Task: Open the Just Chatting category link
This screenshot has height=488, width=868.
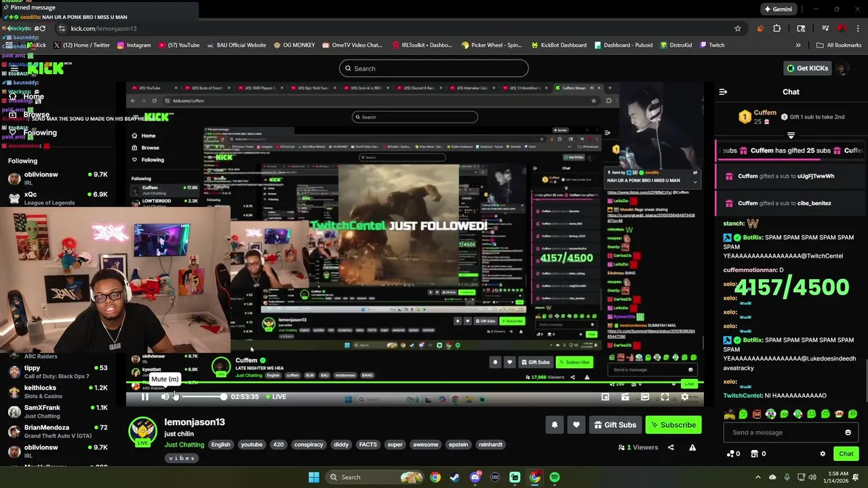Action: 184,445
